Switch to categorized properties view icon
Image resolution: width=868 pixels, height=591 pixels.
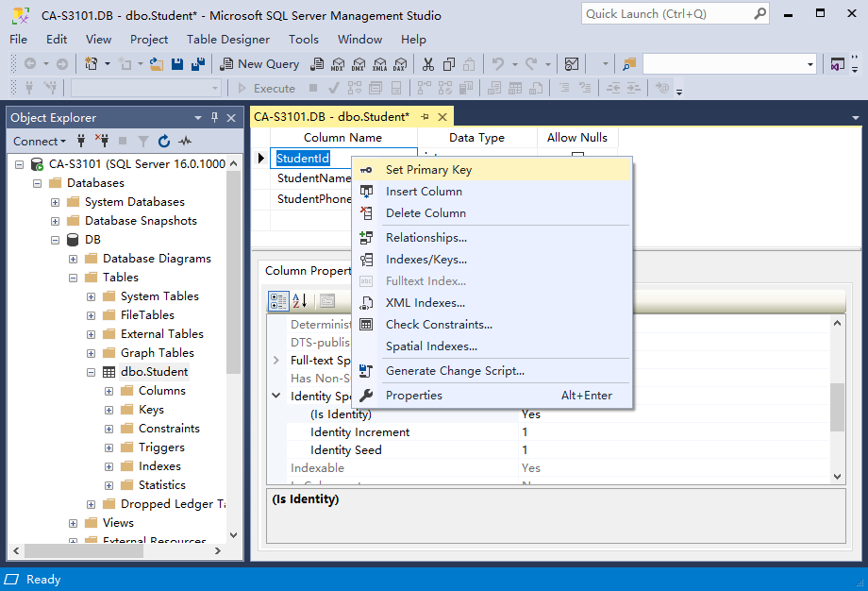pyautogui.click(x=278, y=301)
